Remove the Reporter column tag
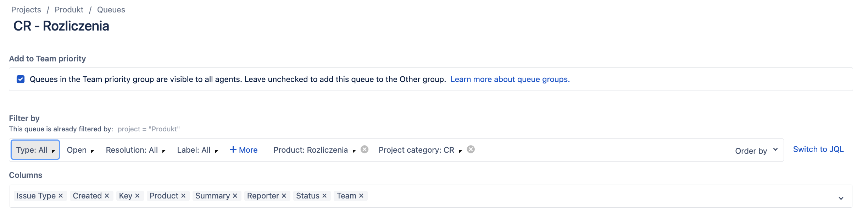Image resolution: width=868 pixels, height=218 pixels. (284, 196)
